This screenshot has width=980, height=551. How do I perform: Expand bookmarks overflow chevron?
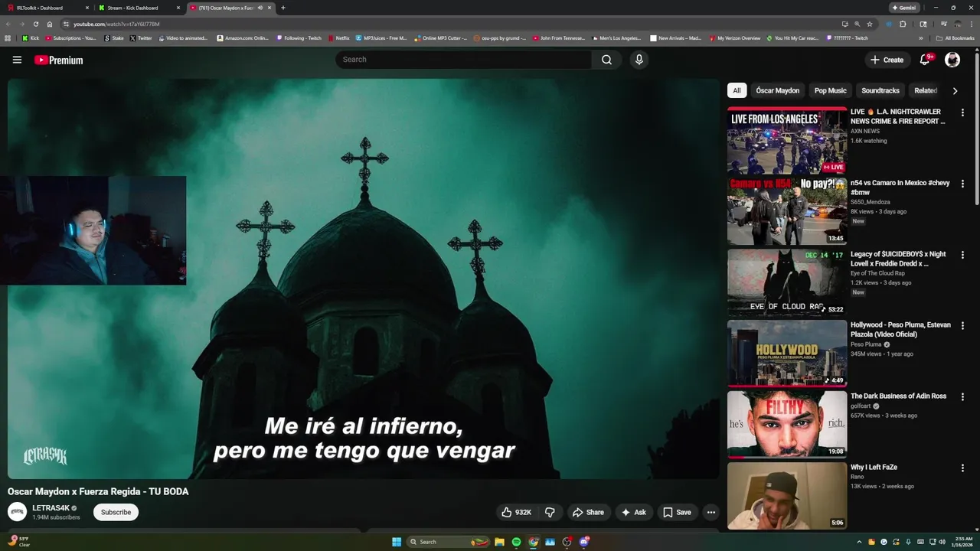(921, 37)
